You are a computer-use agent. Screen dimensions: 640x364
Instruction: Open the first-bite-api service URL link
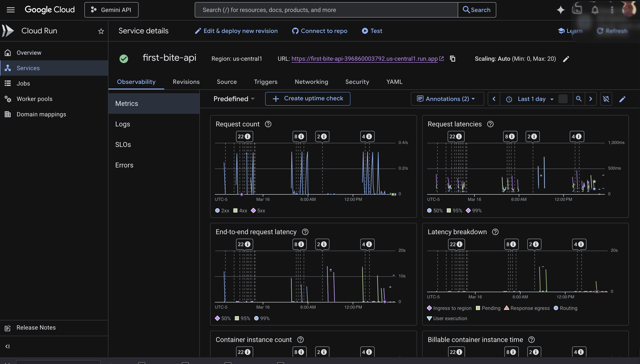coord(364,59)
